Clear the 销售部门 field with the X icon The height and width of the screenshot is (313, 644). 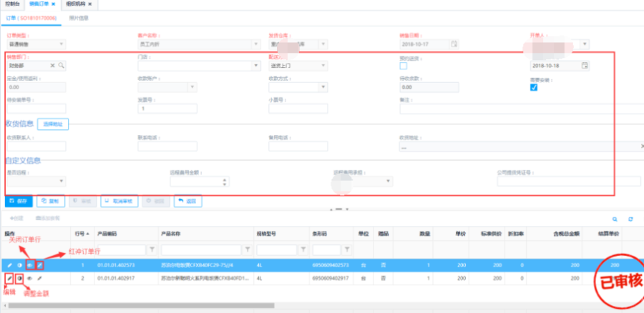[53, 66]
